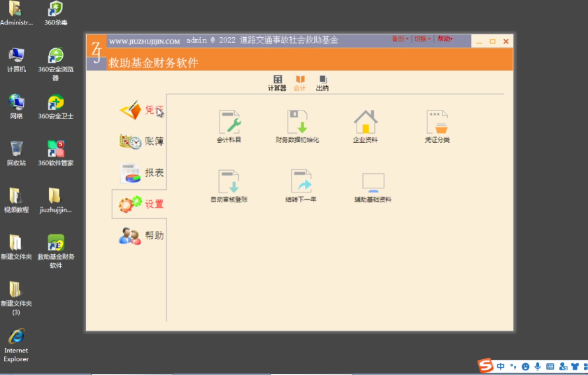
Task: Click the WWW.JIUZHUJIJIN.COM website text
Action: (x=144, y=41)
